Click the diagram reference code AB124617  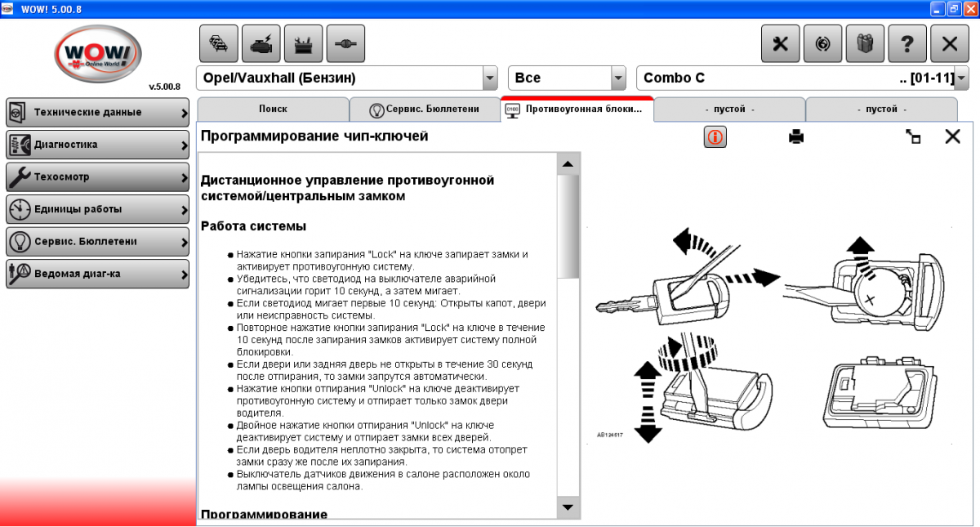pos(609,435)
